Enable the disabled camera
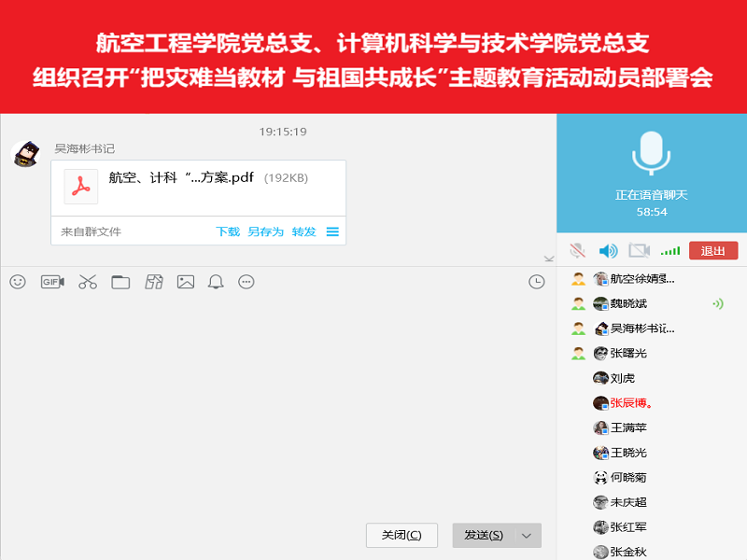The image size is (747, 560). click(639, 250)
